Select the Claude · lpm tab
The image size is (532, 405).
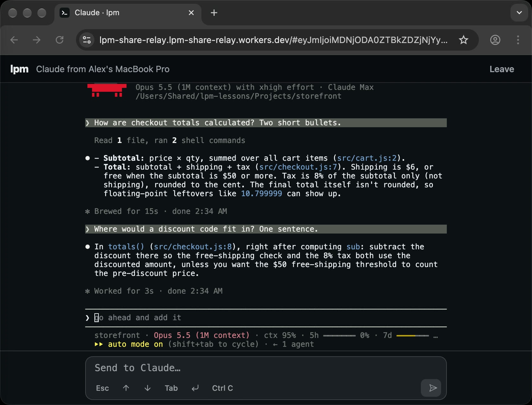pyautogui.click(x=128, y=13)
